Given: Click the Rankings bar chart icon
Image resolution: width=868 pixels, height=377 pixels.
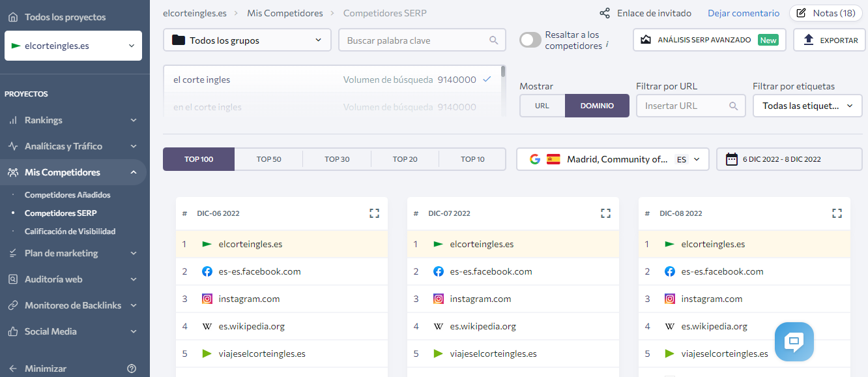Looking at the screenshot, I should 13,120.
